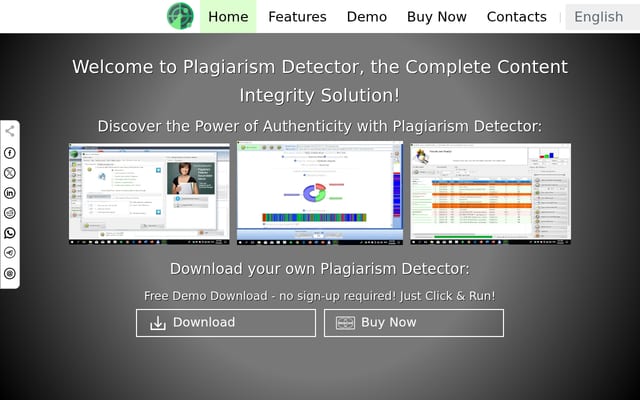This screenshot has width=640, height=400.
Task: Share the page on Reddit
Action: pos(10,213)
